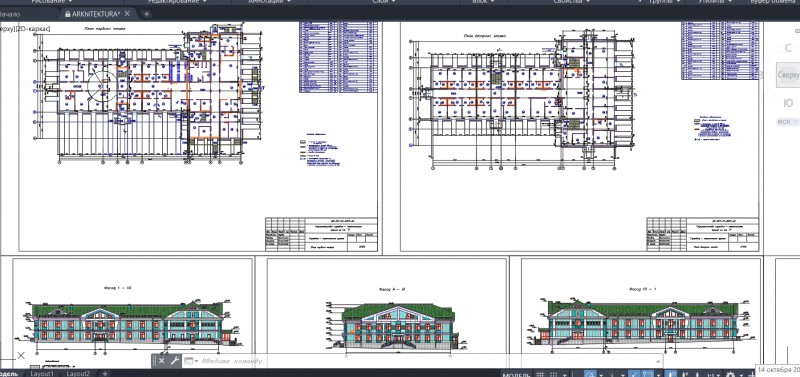Click first sheet title block stamp
The width and height of the screenshot is (800, 377).
coord(321,234)
